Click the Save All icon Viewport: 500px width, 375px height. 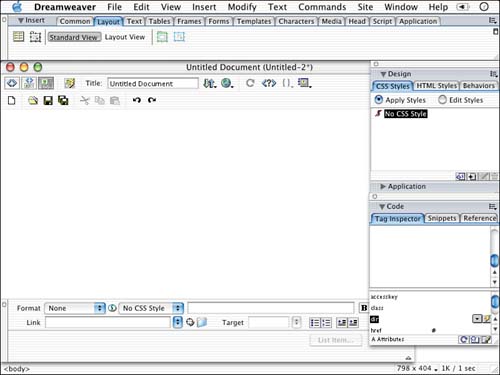(x=63, y=100)
